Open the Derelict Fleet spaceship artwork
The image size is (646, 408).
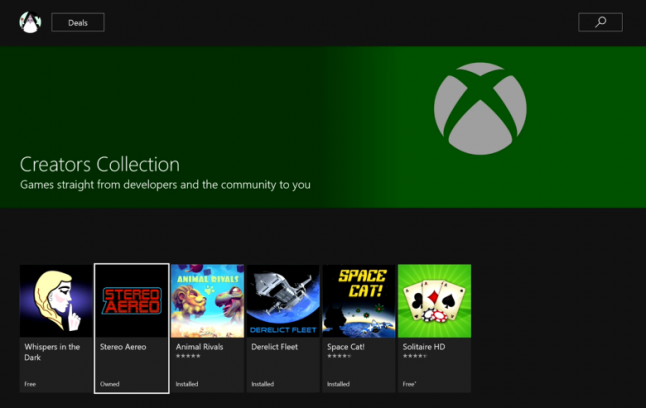pyautogui.click(x=283, y=301)
